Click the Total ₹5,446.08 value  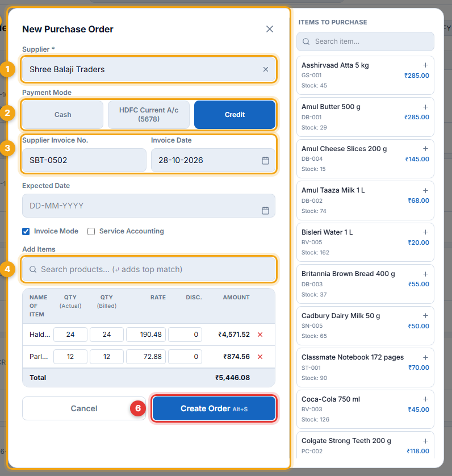[x=232, y=378]
